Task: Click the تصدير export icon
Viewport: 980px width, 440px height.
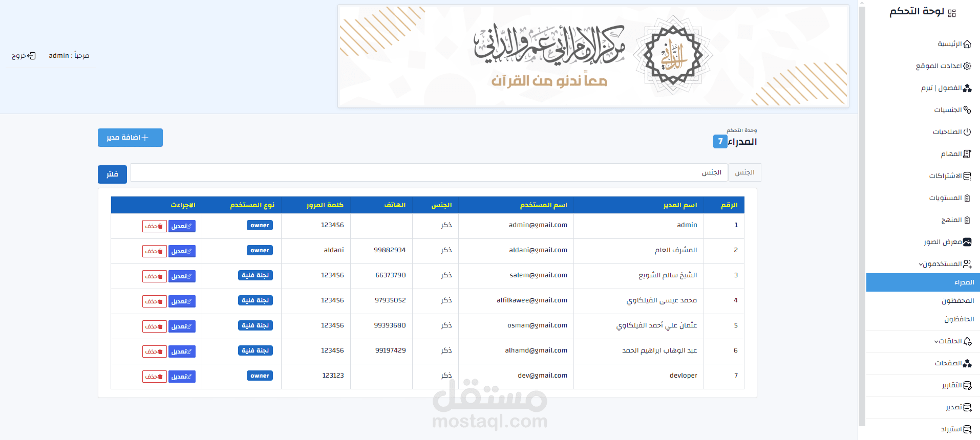Action: (x=967, y=407)
